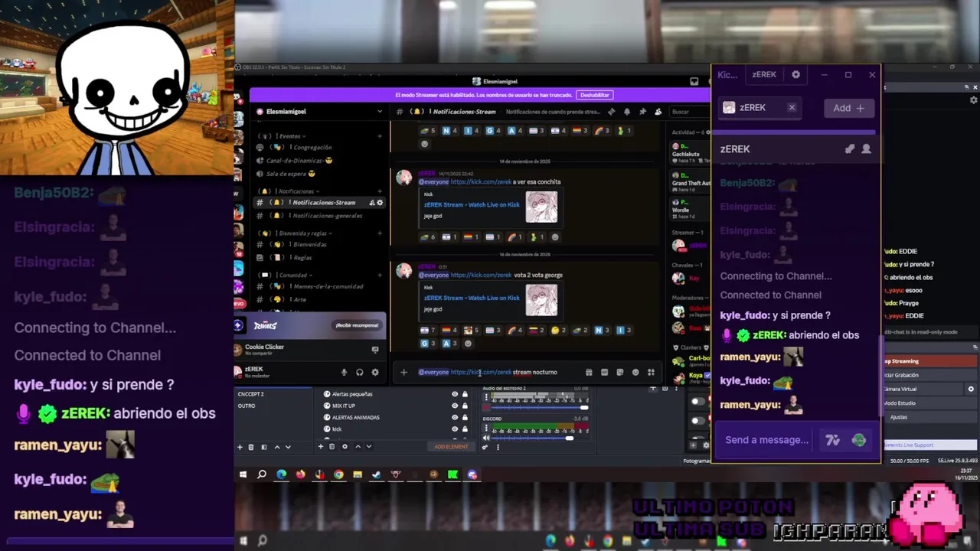The height and width of the screenshot is (551, 980).
Task: Open threads icon in Discord channel header
Action: [x=612, y=112]
